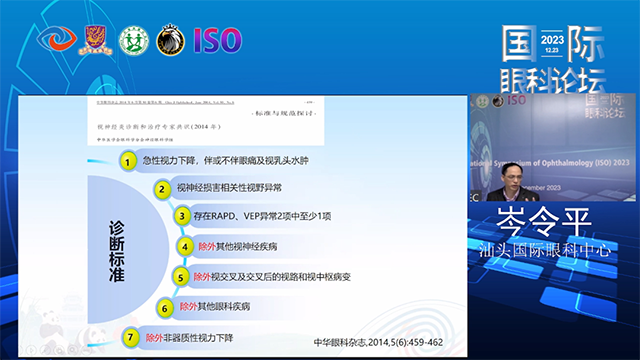Click the scanned paper header image

coord(206,121)
